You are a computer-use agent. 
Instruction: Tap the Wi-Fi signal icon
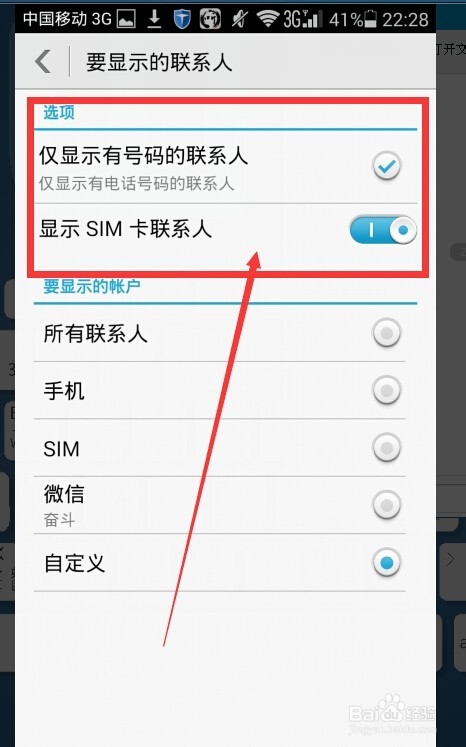pos(268,19)
